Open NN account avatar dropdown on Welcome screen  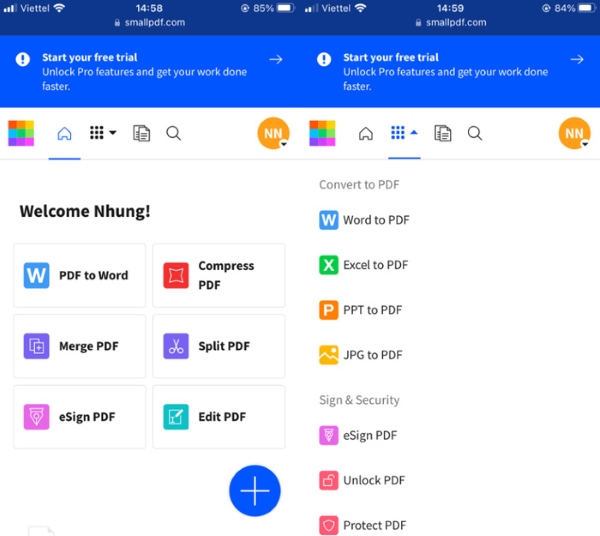click(x=273, y=134)
